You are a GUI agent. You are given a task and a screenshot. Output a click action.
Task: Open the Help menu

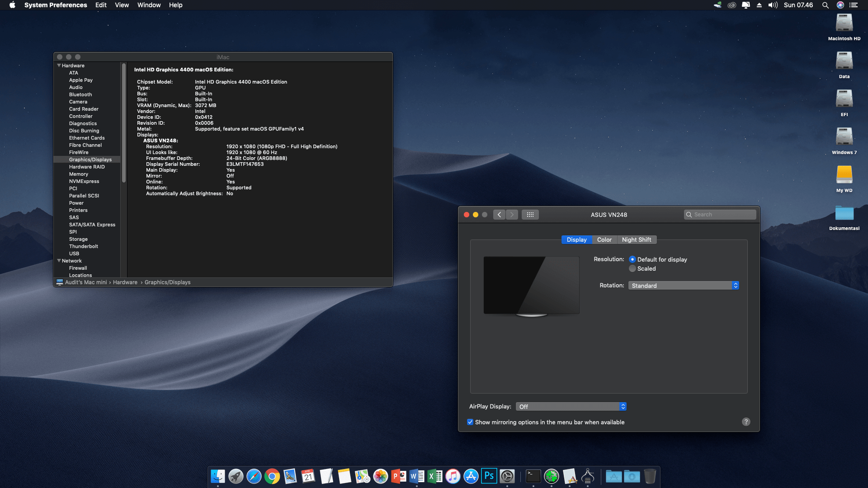176,5
